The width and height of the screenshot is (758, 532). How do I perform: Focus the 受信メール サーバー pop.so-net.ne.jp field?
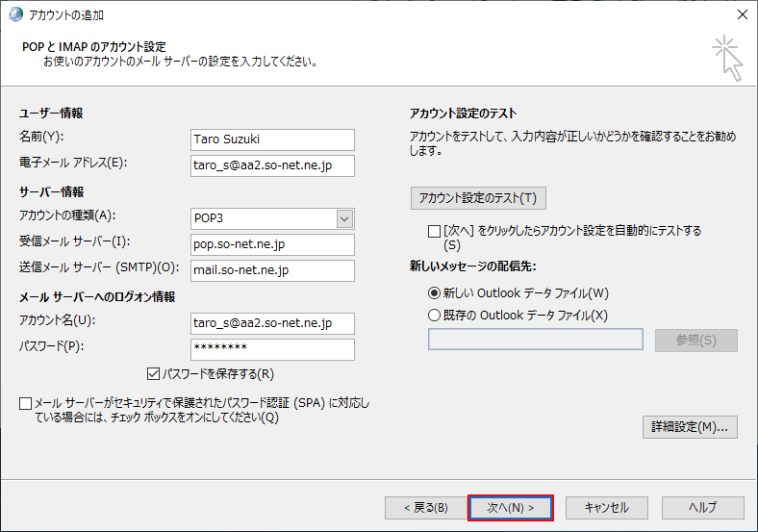pos(272,244)
